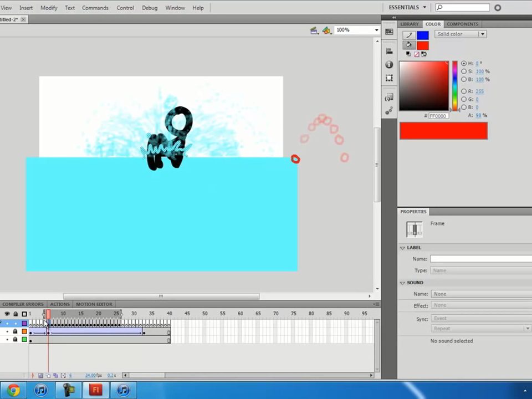The image size is (532, 399).
Task: Open the Solid color type dropdown
Action: coord(460,34)
